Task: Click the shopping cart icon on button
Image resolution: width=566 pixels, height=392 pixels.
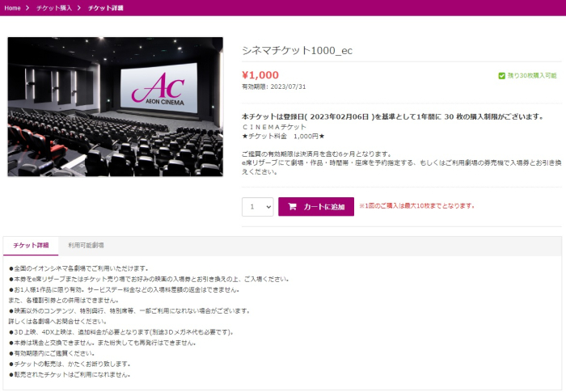Action: (x=292, y=207)
